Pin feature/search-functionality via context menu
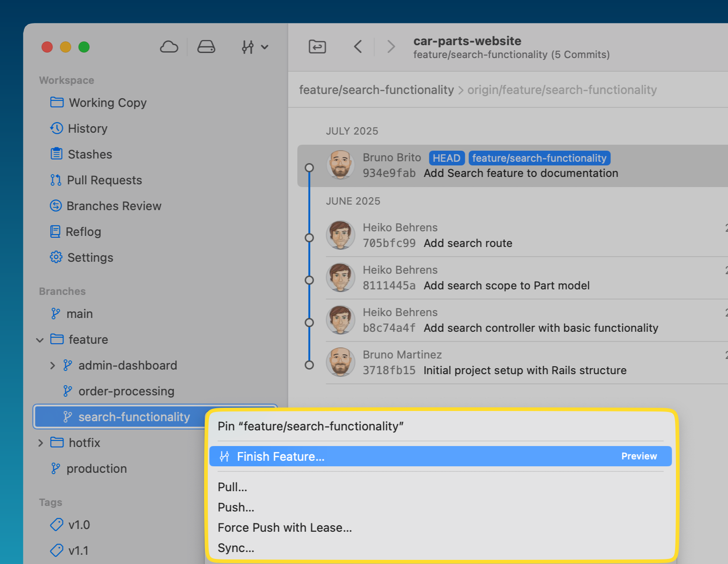This screenshot has height=564, width=728. point(310,426)
